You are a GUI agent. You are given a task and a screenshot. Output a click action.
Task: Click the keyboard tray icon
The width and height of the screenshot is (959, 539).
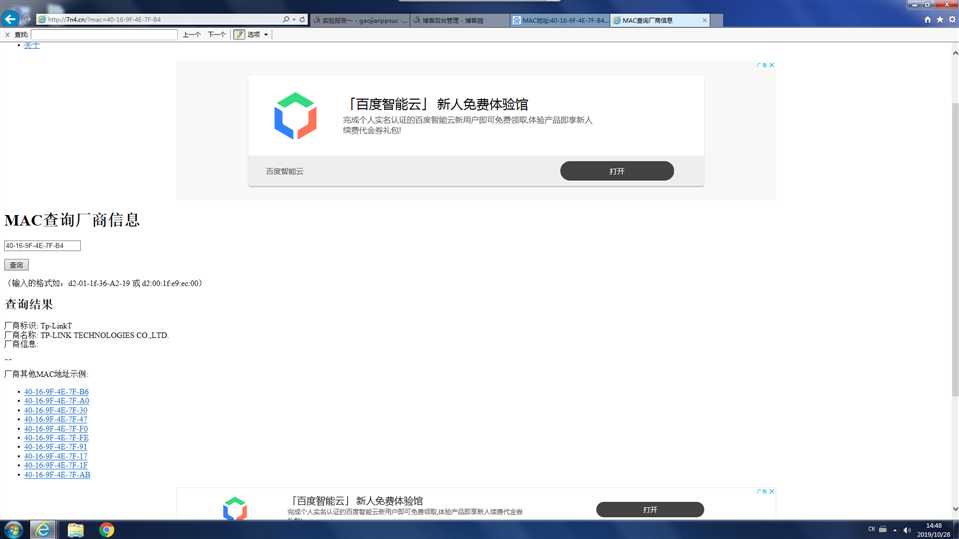(x=883, y=530)
